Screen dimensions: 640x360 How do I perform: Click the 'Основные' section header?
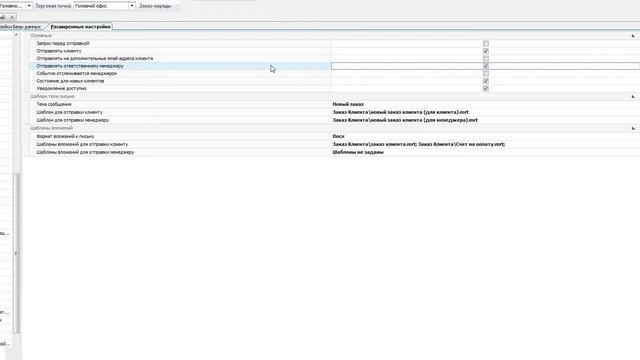[x=41, y=36]
